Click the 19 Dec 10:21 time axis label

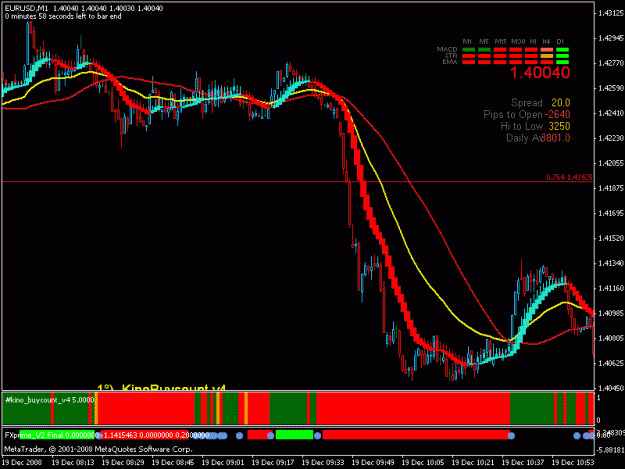[473, 463]
